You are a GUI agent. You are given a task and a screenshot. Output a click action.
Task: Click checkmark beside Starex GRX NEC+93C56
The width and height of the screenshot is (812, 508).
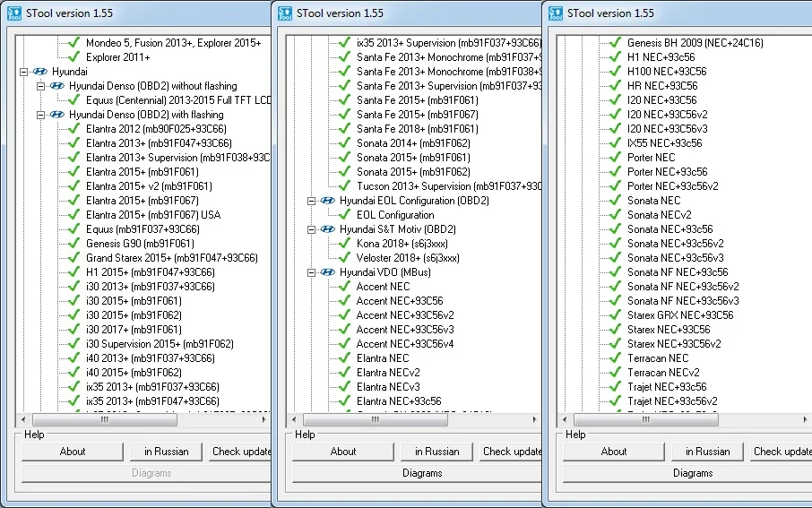[x=615, y=314]
